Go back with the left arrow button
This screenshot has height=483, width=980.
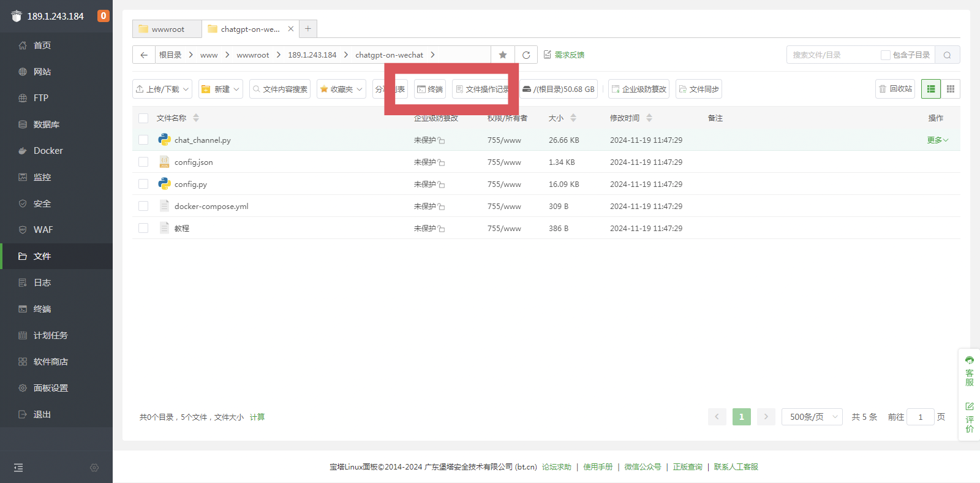(144, 55)
